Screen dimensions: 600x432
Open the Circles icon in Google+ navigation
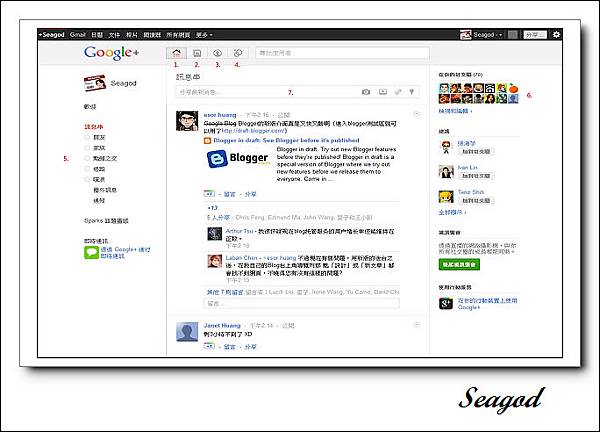pyautogui.click(x=238, y=53)
